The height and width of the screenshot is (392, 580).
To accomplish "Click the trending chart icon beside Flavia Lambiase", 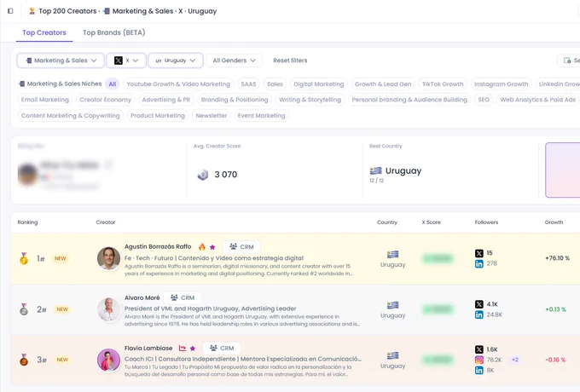I will pyautogui.click(x=183, y=348).
